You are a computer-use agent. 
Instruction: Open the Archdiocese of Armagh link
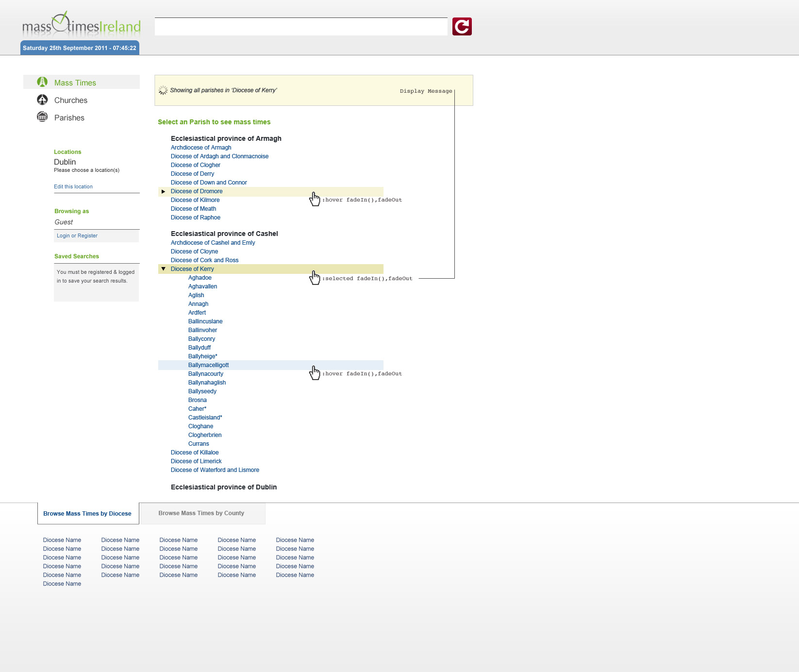[201, 148]
